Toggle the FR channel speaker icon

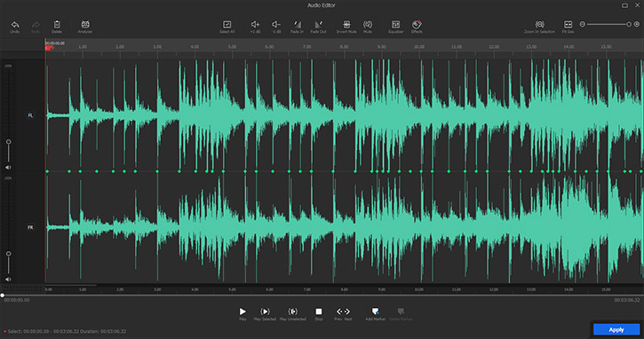pyautogui.click(x=8, y=280)
